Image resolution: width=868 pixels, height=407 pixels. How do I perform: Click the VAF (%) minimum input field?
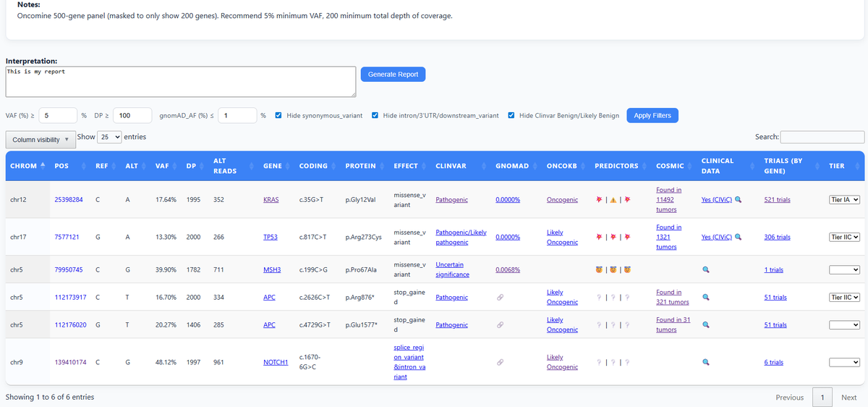point(58,115)
